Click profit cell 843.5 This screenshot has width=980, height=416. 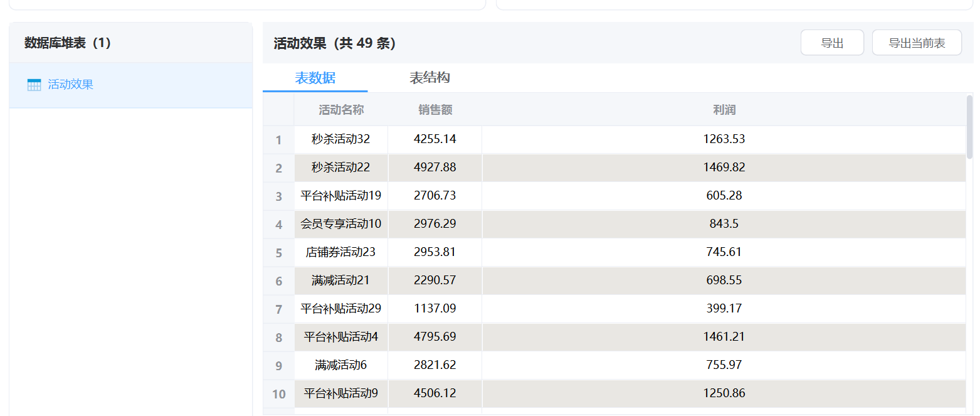(x=724, y=224)
